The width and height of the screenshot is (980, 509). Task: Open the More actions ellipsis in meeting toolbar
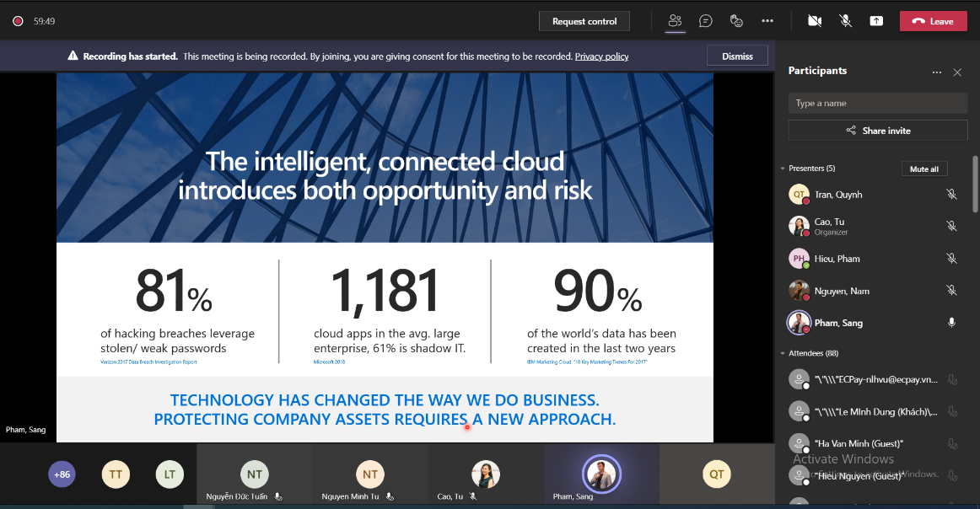pyautogui.click(x=767, y=21)
